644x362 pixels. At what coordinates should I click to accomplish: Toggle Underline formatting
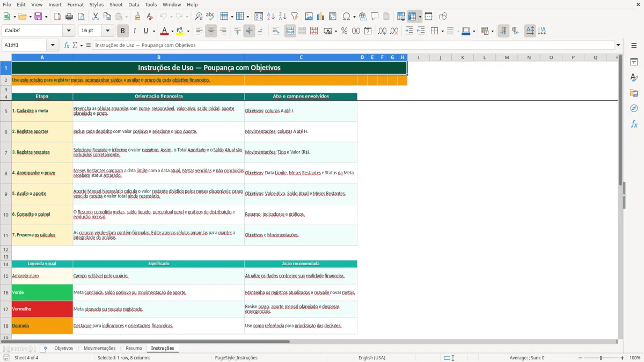[146, 31]
